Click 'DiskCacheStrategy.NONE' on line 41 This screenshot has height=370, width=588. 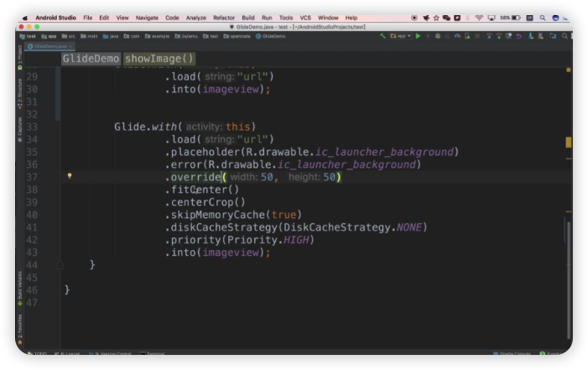[352, 227]
